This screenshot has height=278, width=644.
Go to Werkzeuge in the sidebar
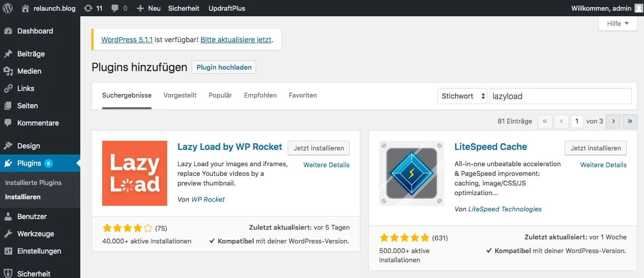coord(35,234)
